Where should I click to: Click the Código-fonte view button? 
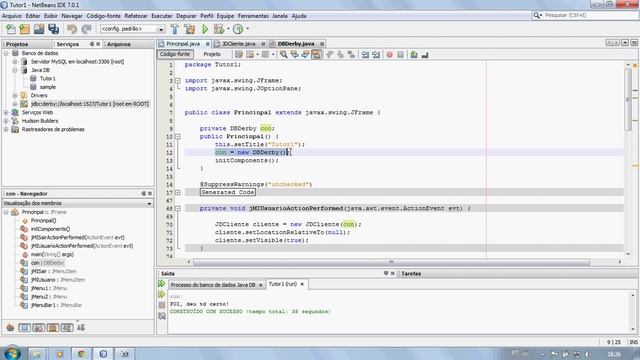point(175,54)
